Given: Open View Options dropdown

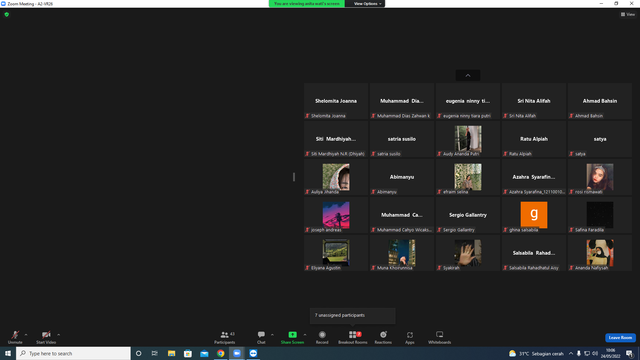Looking at the screenshot, I should click(367, 4).
